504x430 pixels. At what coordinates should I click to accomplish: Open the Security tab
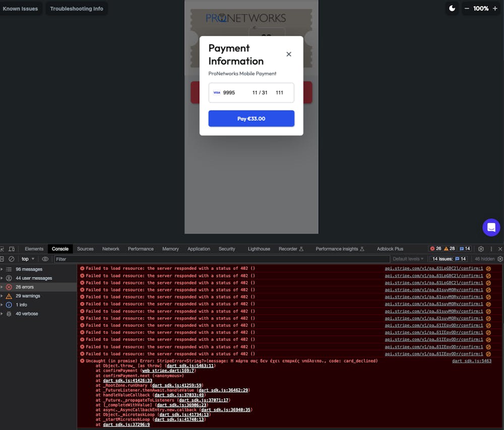(x=227, y=249)
